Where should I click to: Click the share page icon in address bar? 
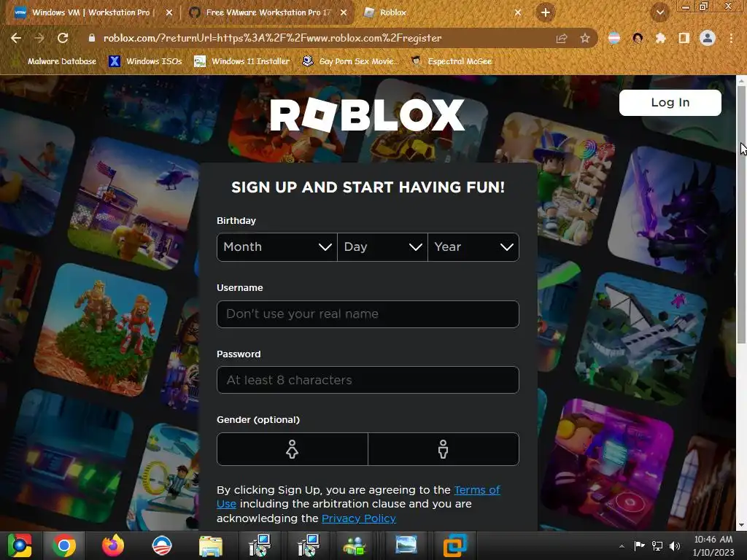562,39
